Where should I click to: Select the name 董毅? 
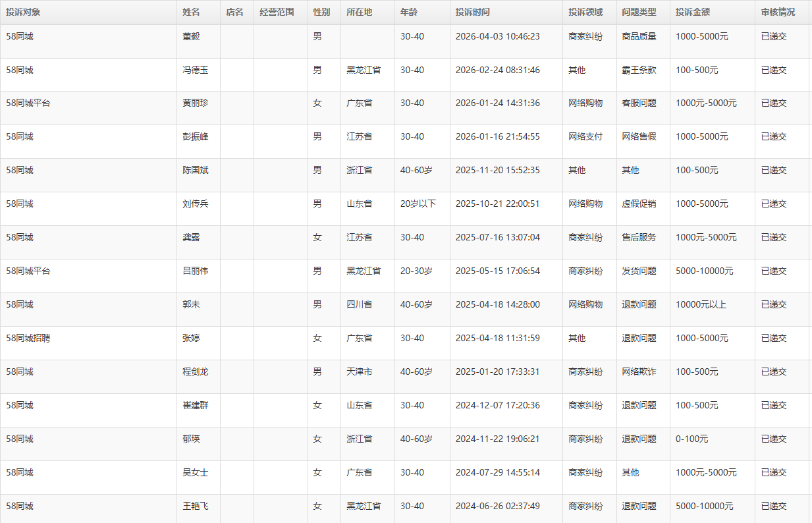[x=191, y=36]
